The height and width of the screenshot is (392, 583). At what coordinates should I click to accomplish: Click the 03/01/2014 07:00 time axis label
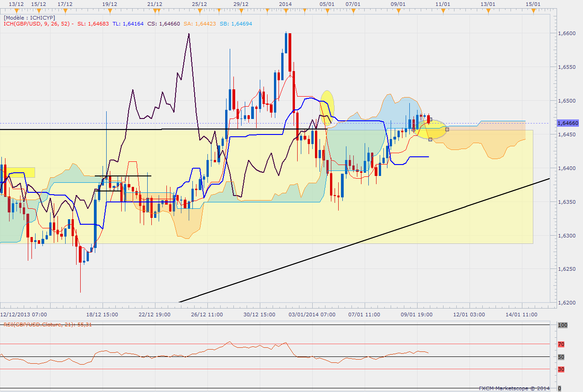tap(312, 315)
